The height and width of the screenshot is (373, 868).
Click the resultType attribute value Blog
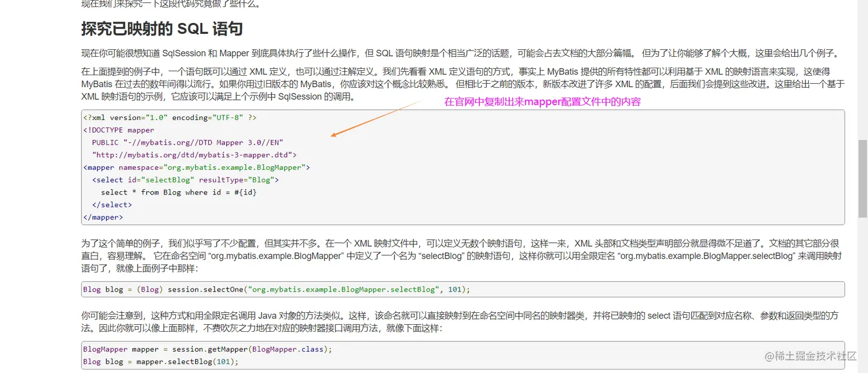(x=262, y=180)
